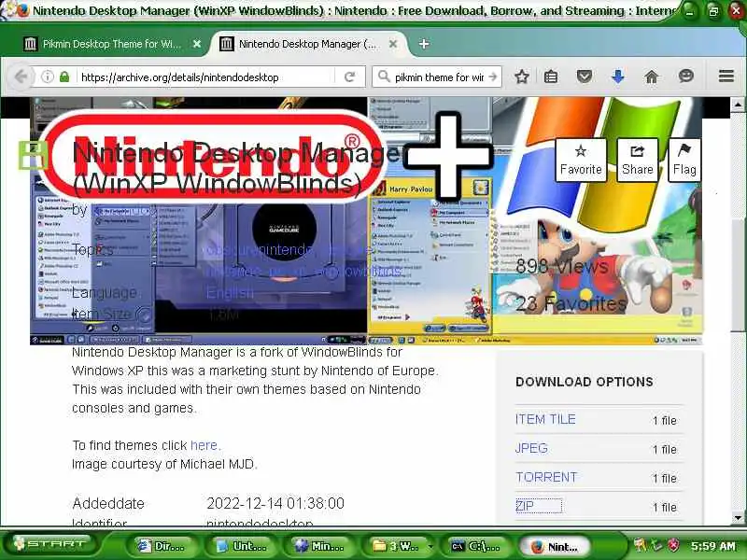Click the search go arrow
The width and height of the screenshot is (747, 560).
[493, 77]
